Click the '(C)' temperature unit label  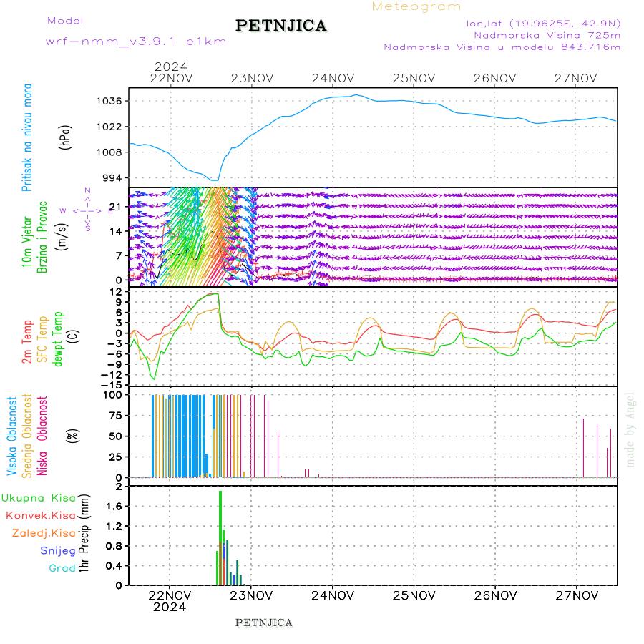pos(73,336)
